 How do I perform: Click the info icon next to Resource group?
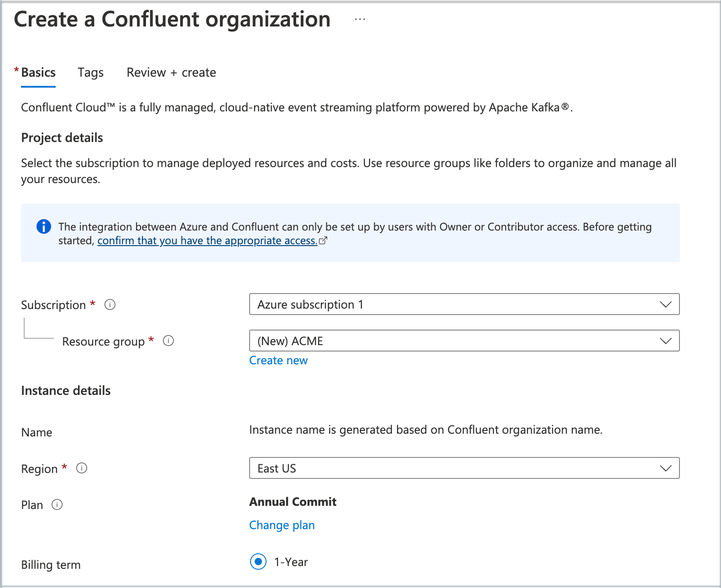pyautogui.click(x=168, y=341)
